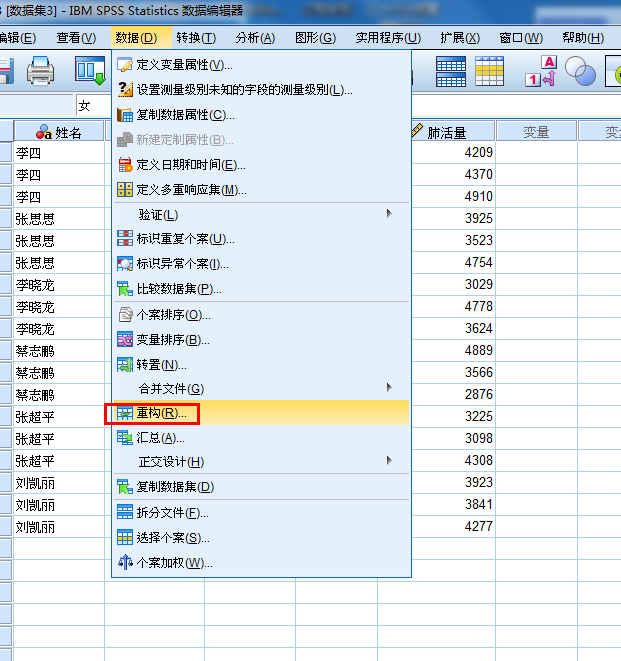The width and height of the screenshot is (621, 661).
Task: Choose 个案排序(O)... menu entry
Action: (261, 314)
